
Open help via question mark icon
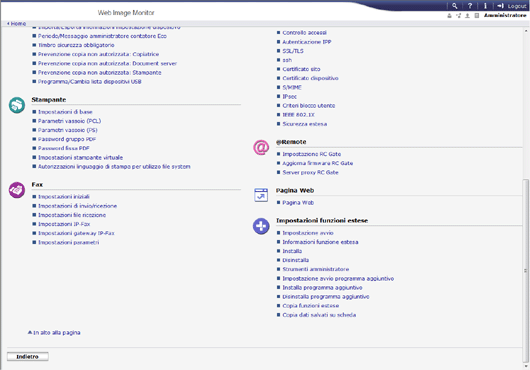[470, 6]
